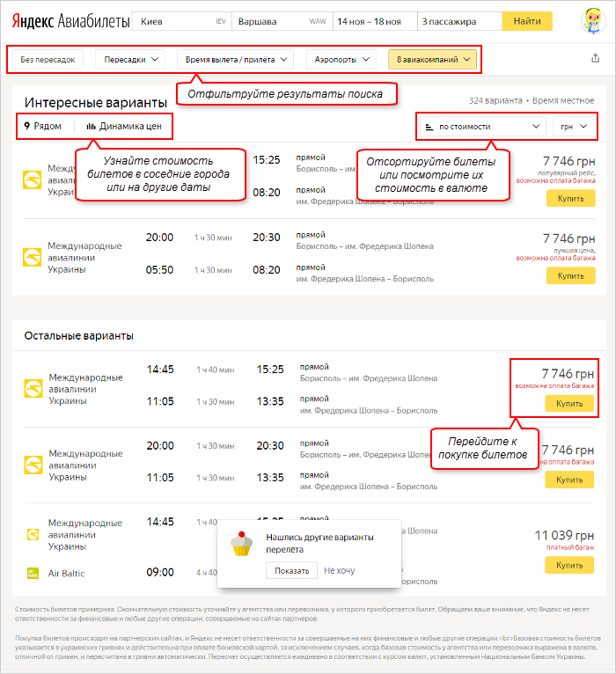
Task: Click the популярный рейс label
Action: coord(567,172)
